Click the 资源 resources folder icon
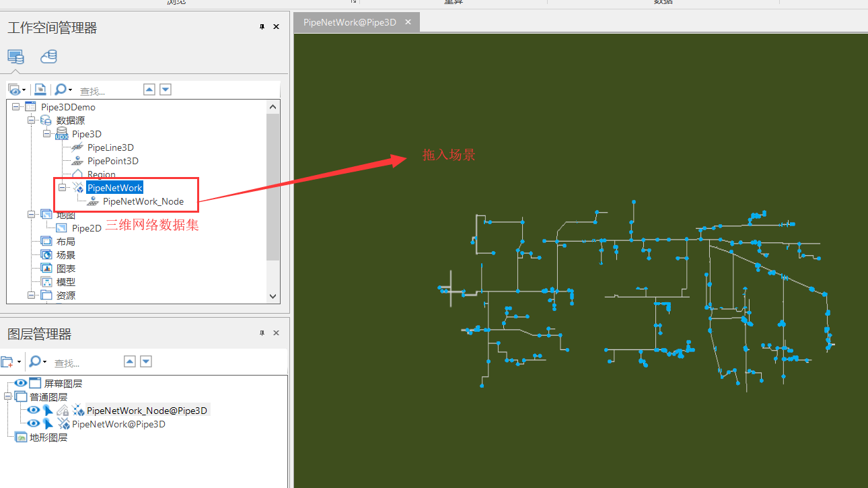 [46, 295]
